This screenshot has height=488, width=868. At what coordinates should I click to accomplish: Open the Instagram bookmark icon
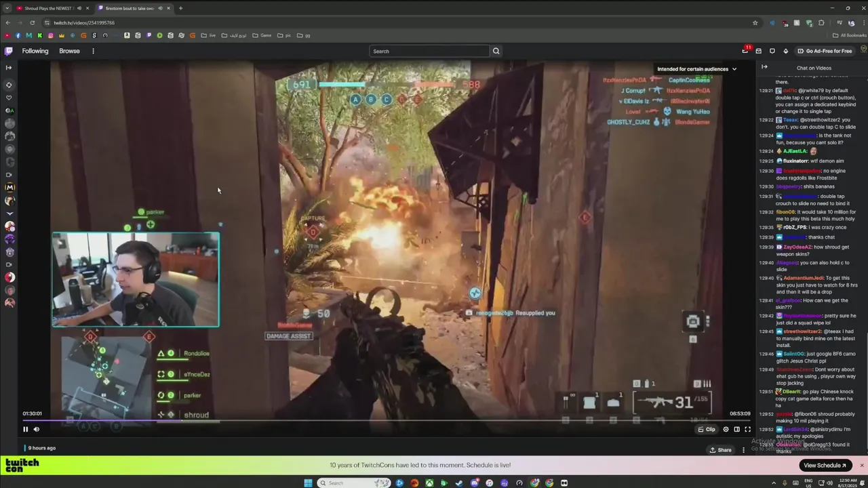[51, 35]
